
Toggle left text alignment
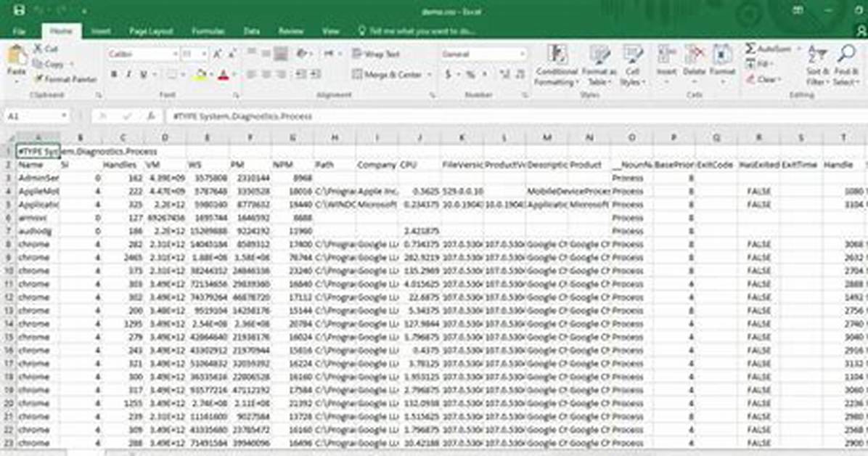[x=252, y=74]
